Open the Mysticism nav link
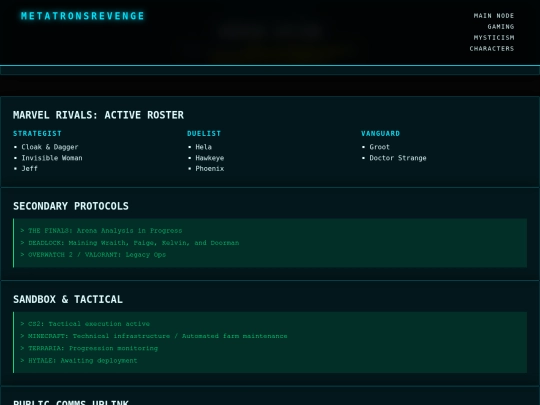Viewport: 540px width, 405px height. coord(494,38)
